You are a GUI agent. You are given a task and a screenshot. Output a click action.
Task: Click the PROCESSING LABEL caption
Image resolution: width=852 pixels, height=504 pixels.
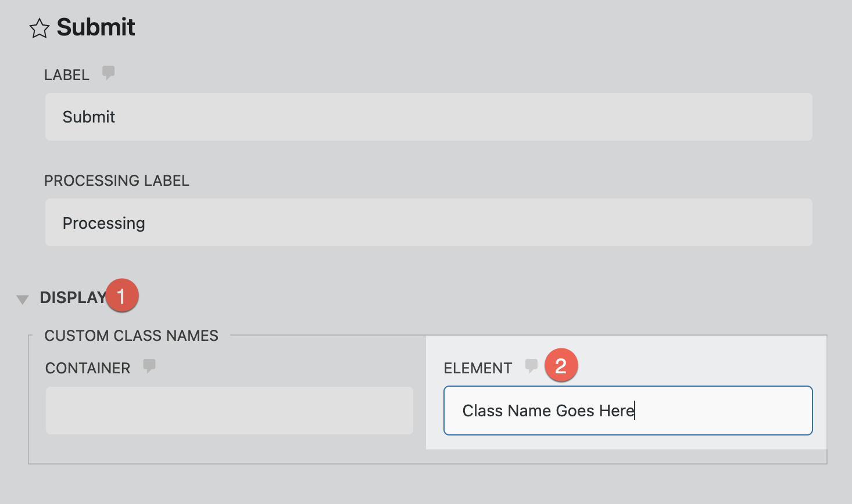(117, 181)
